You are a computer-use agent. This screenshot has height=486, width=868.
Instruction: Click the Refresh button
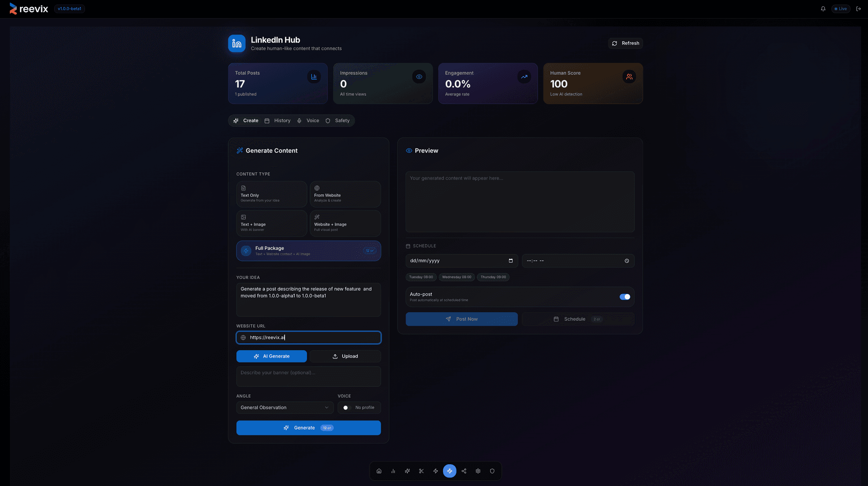pyautogui.click(x=626, y=43)
